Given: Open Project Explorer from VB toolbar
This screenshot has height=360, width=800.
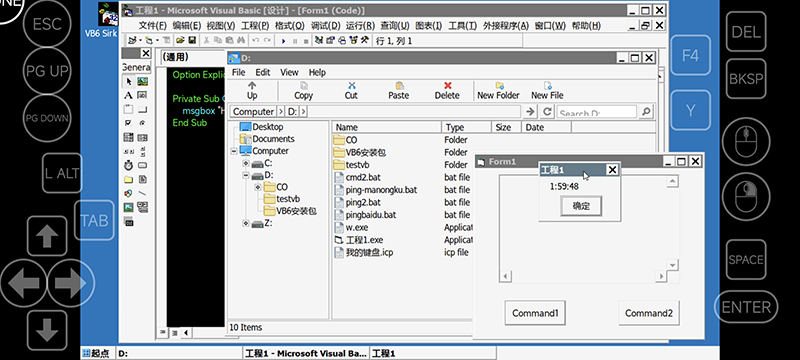Looking at the screenshot, I should 319,41.
